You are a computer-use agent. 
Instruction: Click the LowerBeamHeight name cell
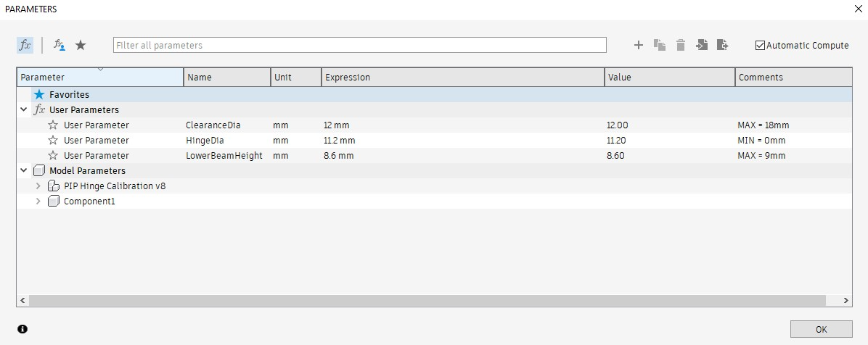(x=224, y=155)
